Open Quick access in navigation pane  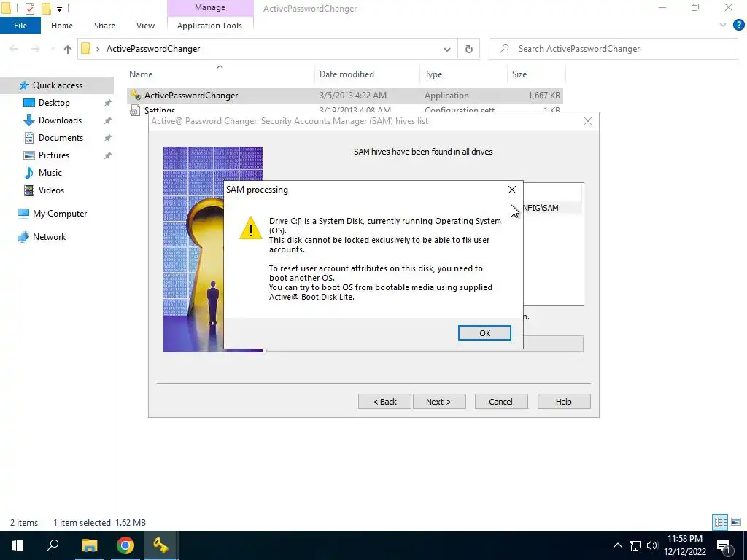(57, 85)
